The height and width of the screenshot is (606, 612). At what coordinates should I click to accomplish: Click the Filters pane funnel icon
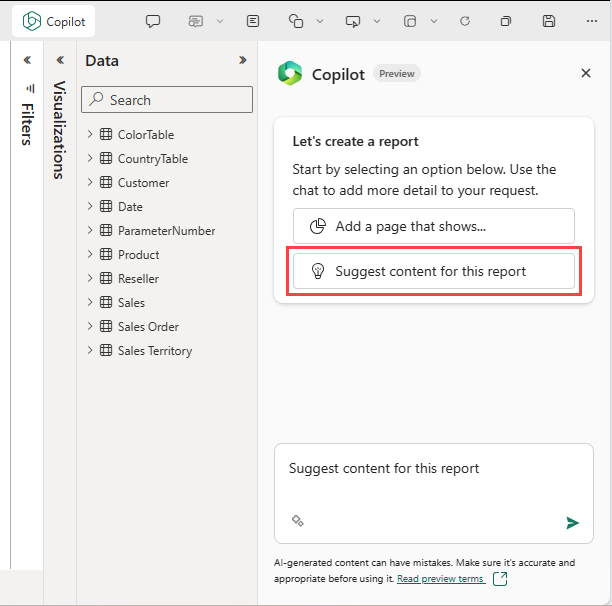pos(30,89)
